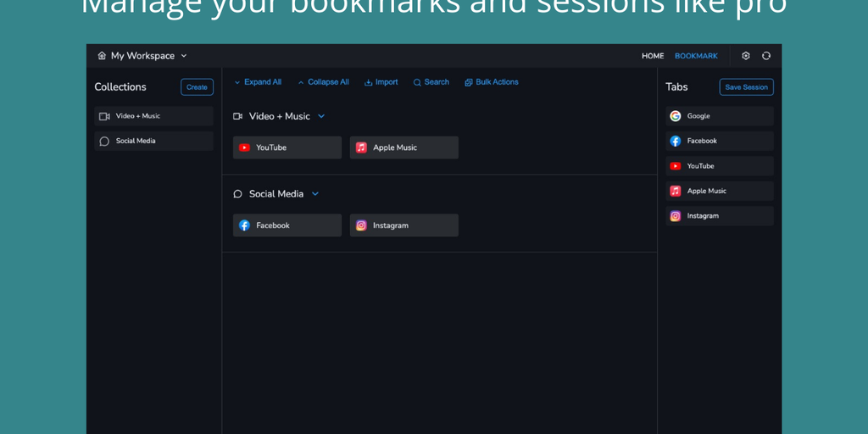Viewport: 868px width, 434px height.
Task: Click the YouTube icon in the bookmark card
Action: point(244,147)
